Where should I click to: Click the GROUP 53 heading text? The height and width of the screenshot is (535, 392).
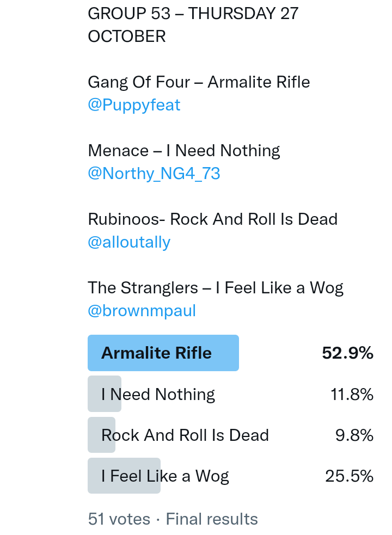click(193, 14)
